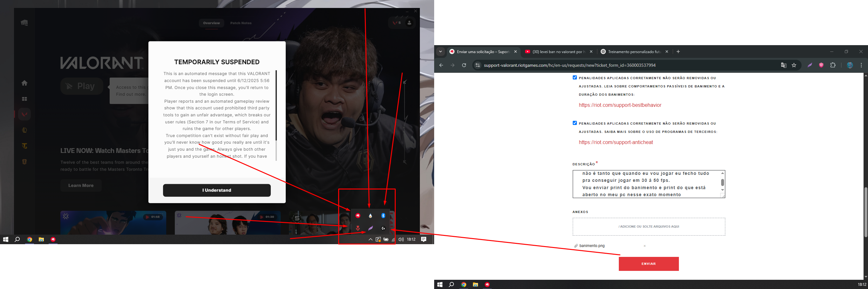Screen dimensions: 868x289
Task: Switch to the Overview tab in Riot Client
Action: pos(211,23)
